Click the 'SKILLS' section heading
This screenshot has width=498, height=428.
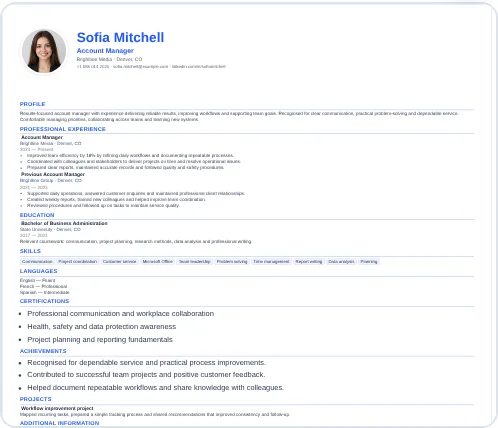[x=30, y=251]
